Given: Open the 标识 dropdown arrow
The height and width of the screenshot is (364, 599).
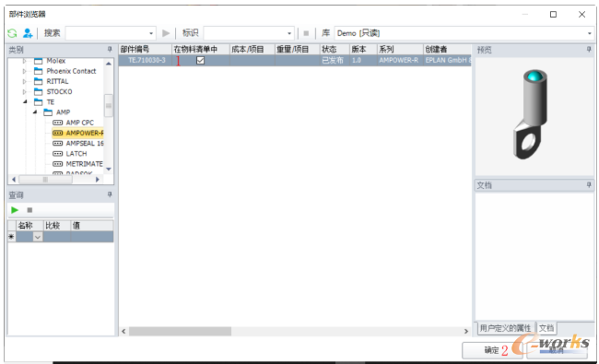Looking at the screenshot, I should [289, 33].
